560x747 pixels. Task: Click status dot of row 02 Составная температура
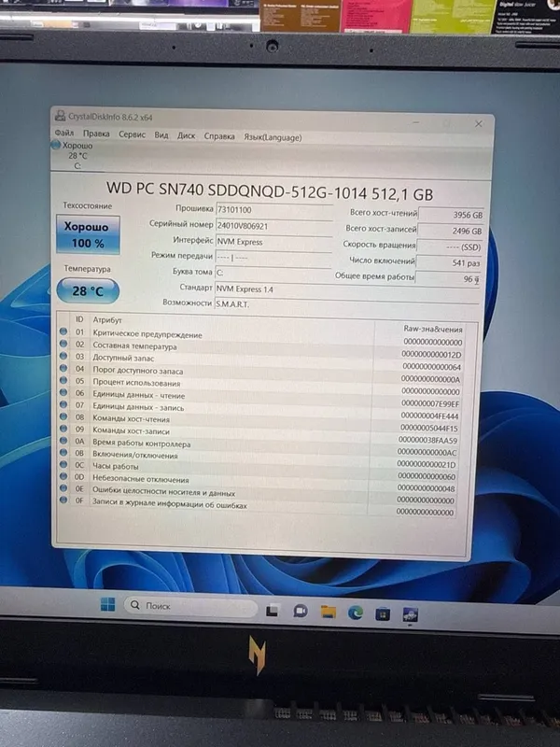[63, 344]
